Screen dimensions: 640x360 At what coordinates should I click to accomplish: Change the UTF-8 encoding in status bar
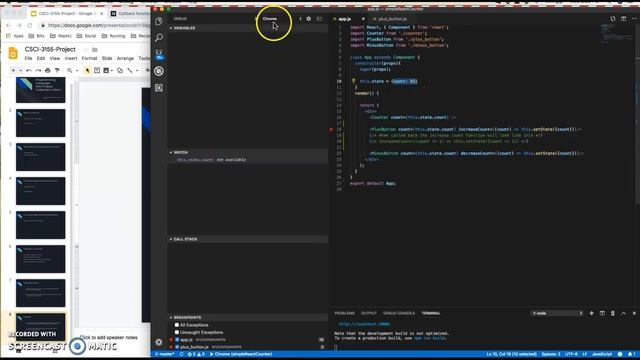tap(571, 354)
